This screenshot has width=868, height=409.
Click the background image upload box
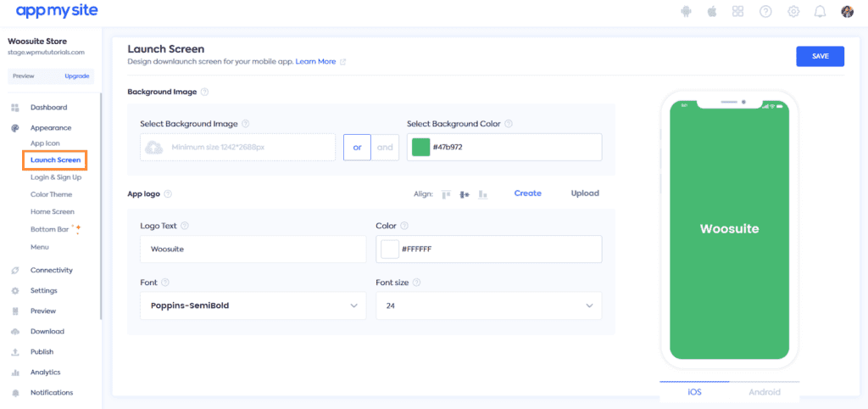(237, 148)
